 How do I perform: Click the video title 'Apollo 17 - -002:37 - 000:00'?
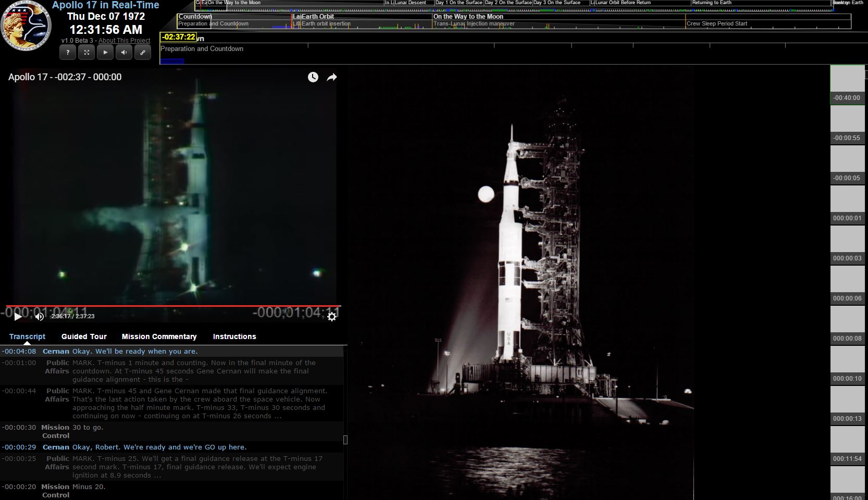click(x=65, y=77)
